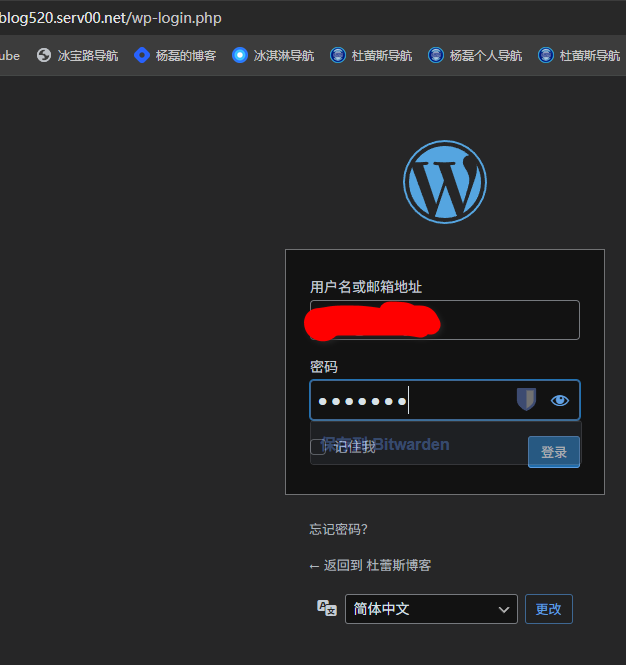Click the 更改 change language button

[x=549, y=608]
